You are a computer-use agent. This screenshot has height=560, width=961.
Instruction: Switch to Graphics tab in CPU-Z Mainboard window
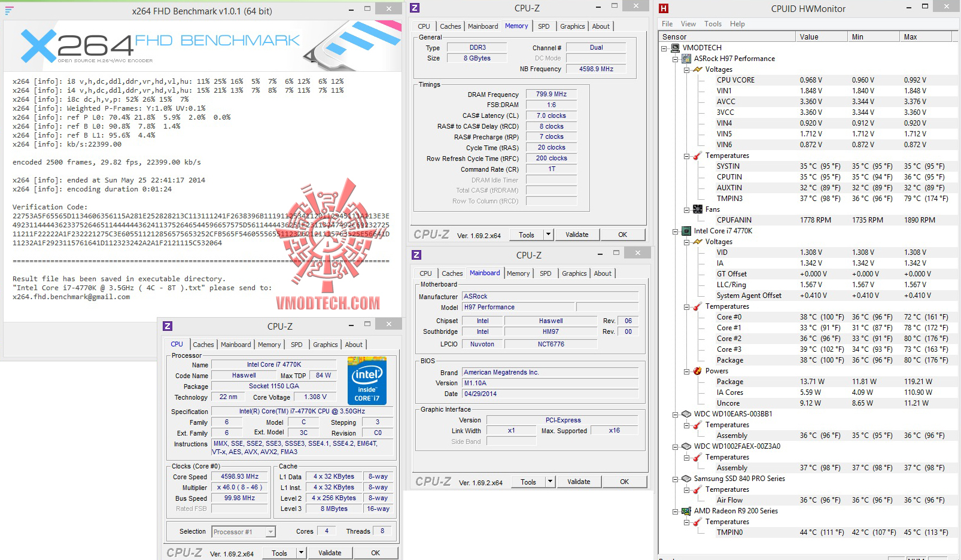click(574, 273)
